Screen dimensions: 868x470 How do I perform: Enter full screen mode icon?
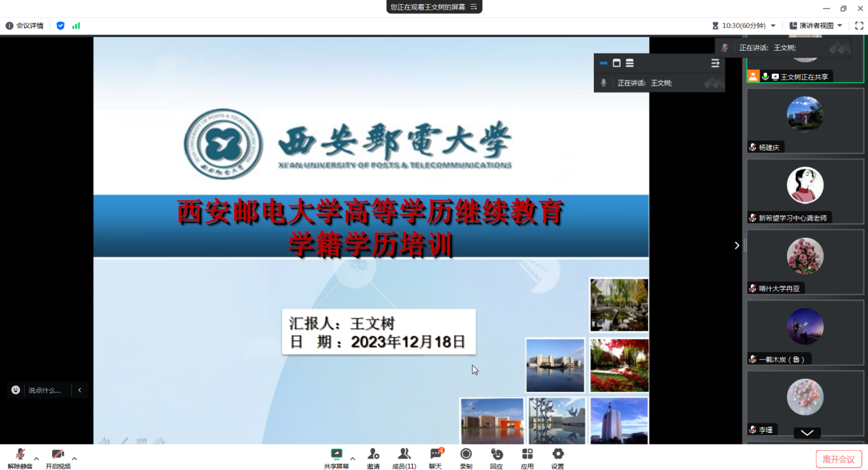(858, 25)
